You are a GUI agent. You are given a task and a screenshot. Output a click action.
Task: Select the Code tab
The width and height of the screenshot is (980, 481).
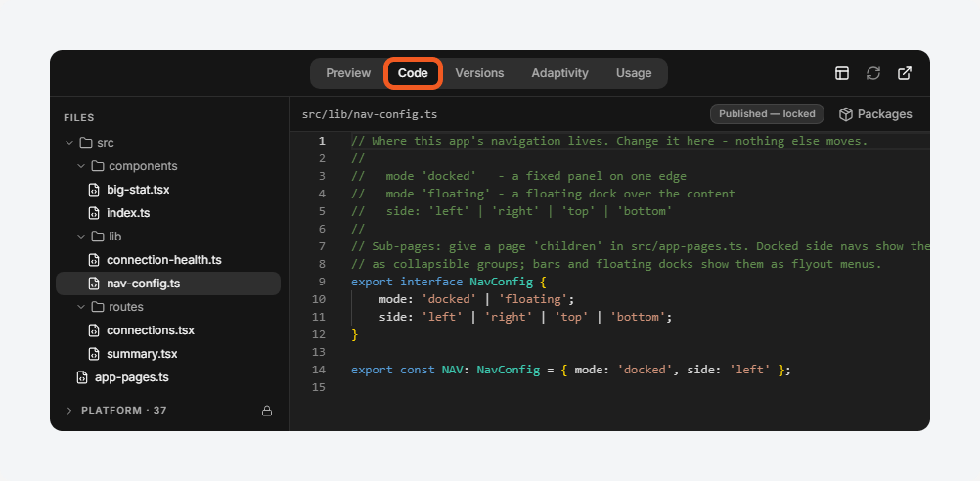coord(413,73)
